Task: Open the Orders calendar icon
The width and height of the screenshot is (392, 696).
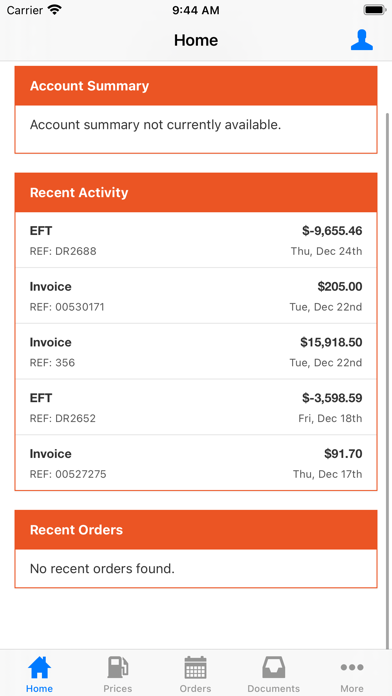Action: pos(195,667)
